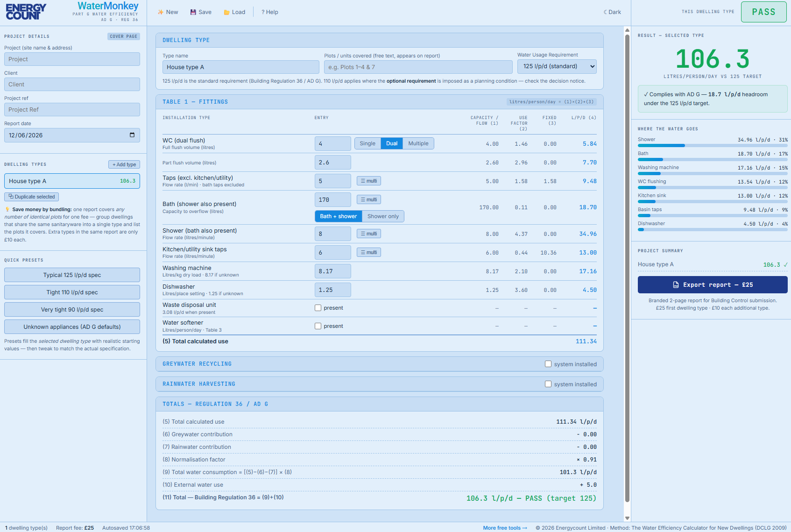Click the Washing machine usage bar
791x532 pixels.
pyautogui.click(x=713, y=174)
